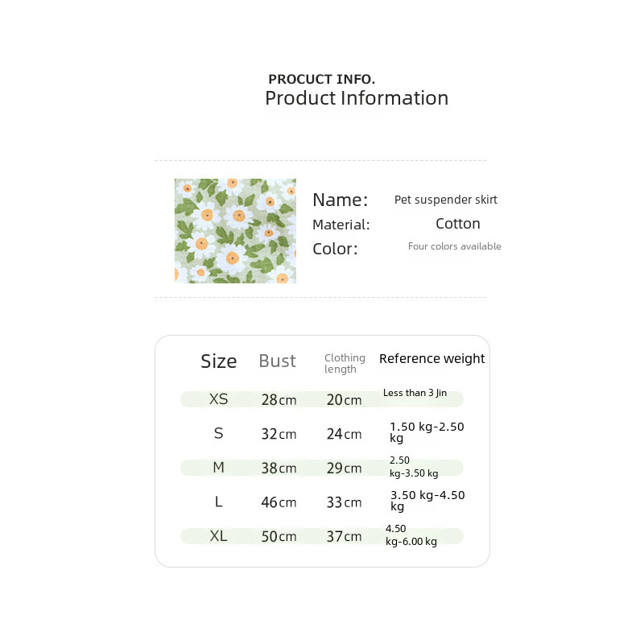This screenshot has height=644, width=644.
Task: Click the Reference weight column header
Action: pyautogui.click(x=431, y=359)
